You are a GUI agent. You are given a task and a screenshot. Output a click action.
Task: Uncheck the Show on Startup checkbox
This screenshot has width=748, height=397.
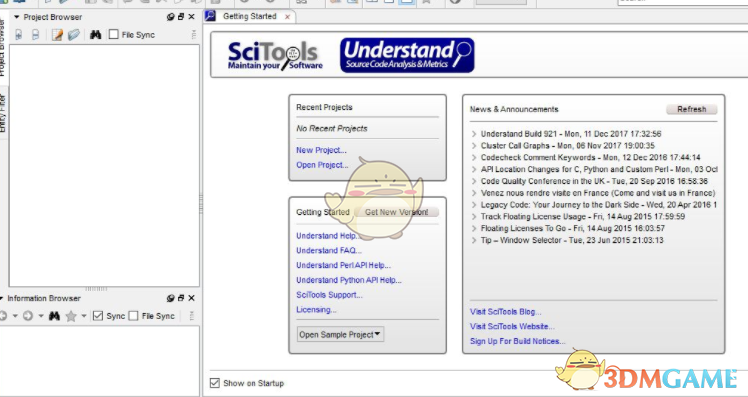coord(215,383)
